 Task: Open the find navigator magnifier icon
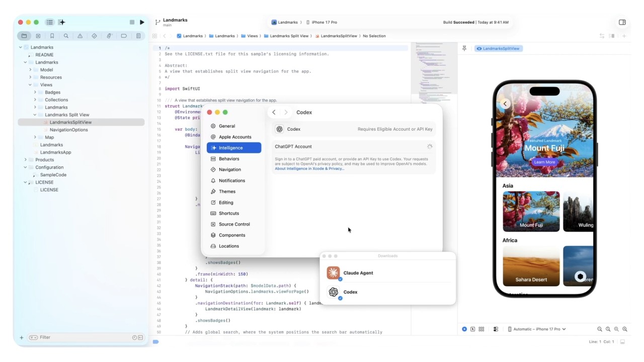66,36
